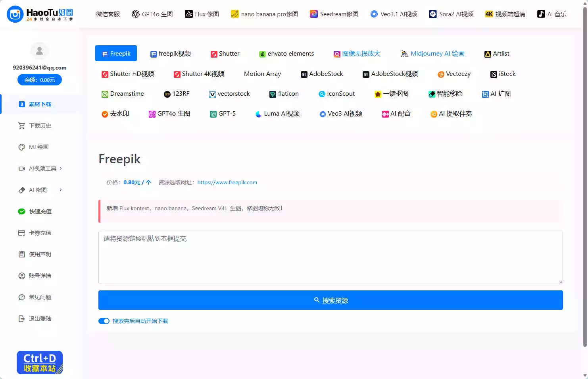Open Sora2 AI视频 in top navigation
This screenshot has height=379, width=588.
pos(451,14)
